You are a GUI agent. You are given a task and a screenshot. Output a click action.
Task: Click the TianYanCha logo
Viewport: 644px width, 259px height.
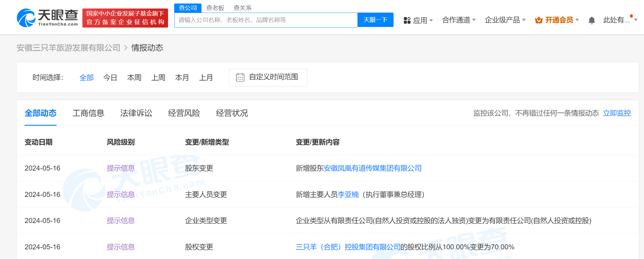(48, 18)
